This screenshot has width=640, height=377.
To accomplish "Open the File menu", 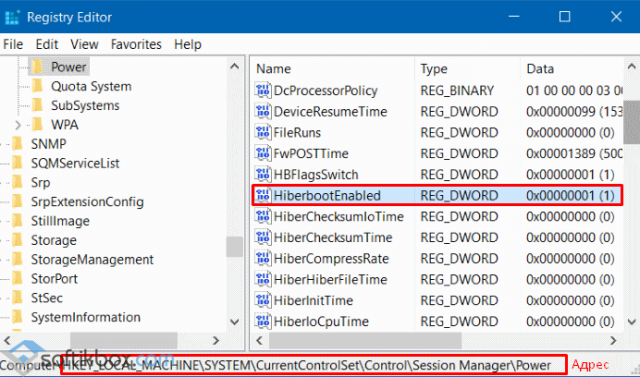I will [13, 44].
